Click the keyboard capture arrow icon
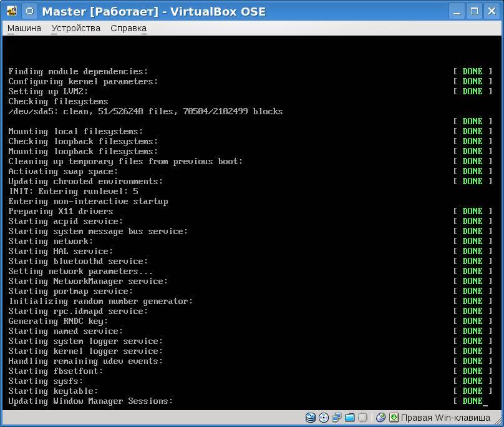Viewport: 504px width, 427px height. click(394, 418)
